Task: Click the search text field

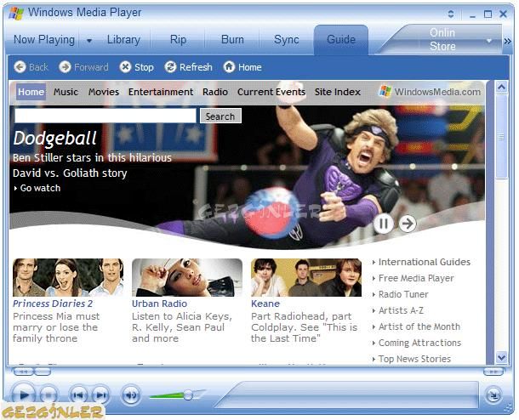Action: click(x=106, y=116)
